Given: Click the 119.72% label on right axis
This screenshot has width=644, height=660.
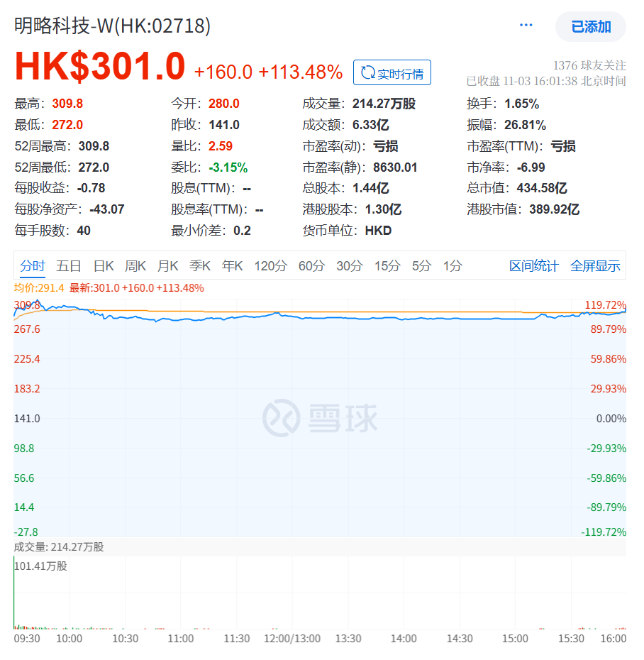Looking at the screenshot, I should [x=605, y=305].
